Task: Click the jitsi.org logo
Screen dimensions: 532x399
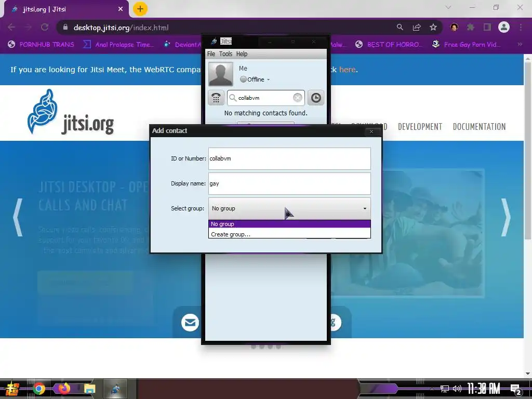Action: pos(71,112)
